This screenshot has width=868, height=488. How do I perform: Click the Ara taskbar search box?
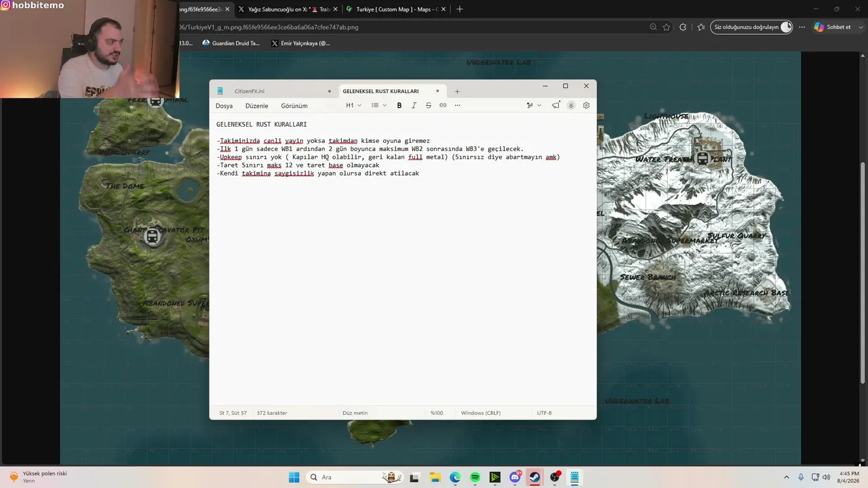pyautogui.click(x=355, y=477)
